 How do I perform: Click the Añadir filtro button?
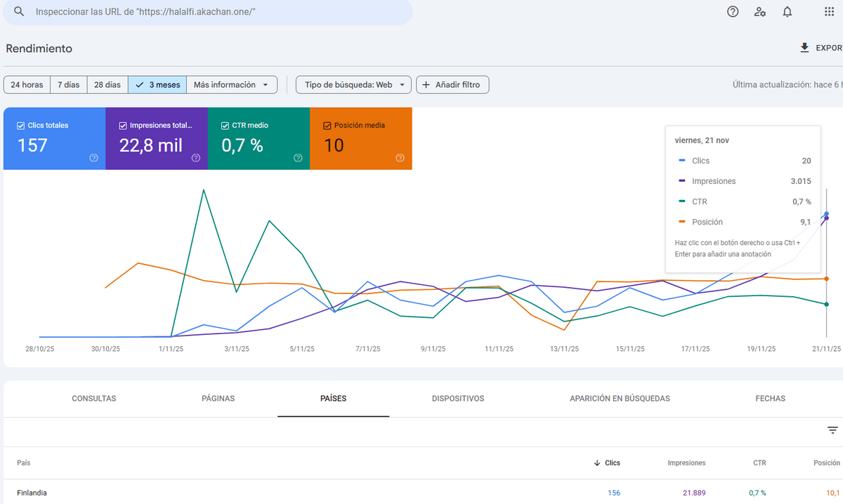tap(452, 85)
